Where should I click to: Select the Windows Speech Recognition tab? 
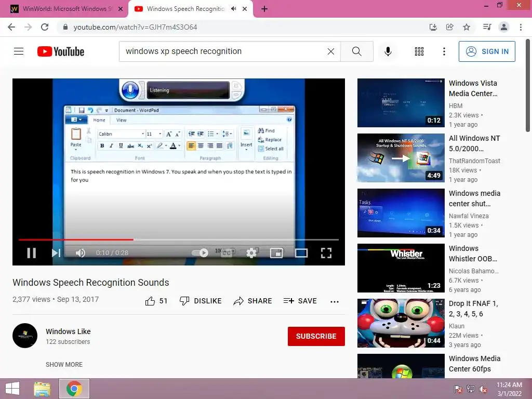(x=185, y=9)
